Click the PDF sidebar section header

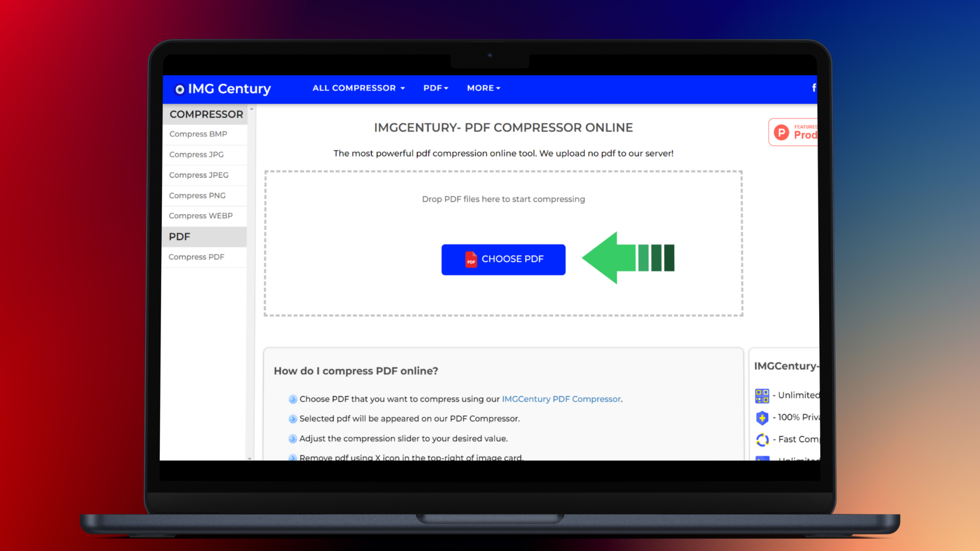[204, 237]
